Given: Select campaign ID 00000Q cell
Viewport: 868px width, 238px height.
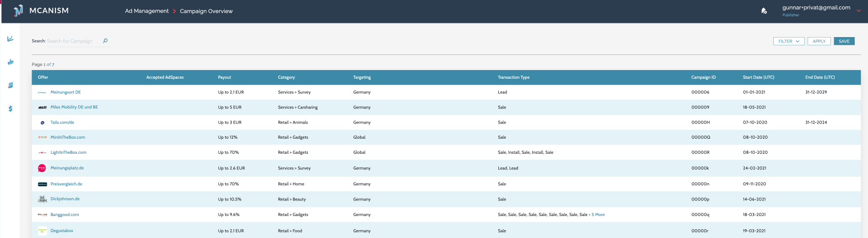Looking at the screenshot, I should pyautogui.click(x=701, y=137).
